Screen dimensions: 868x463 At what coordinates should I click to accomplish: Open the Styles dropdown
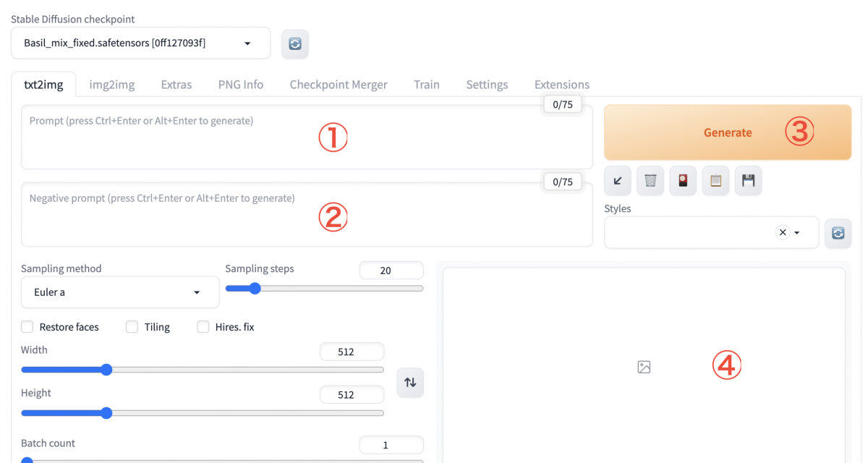click(797, 233)
